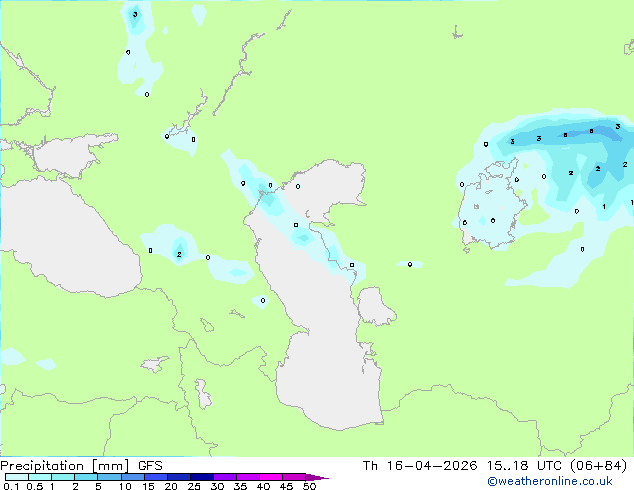634x490 pixels.
Task: Click the legend label '30'
Action: click(x=217, y=486)
